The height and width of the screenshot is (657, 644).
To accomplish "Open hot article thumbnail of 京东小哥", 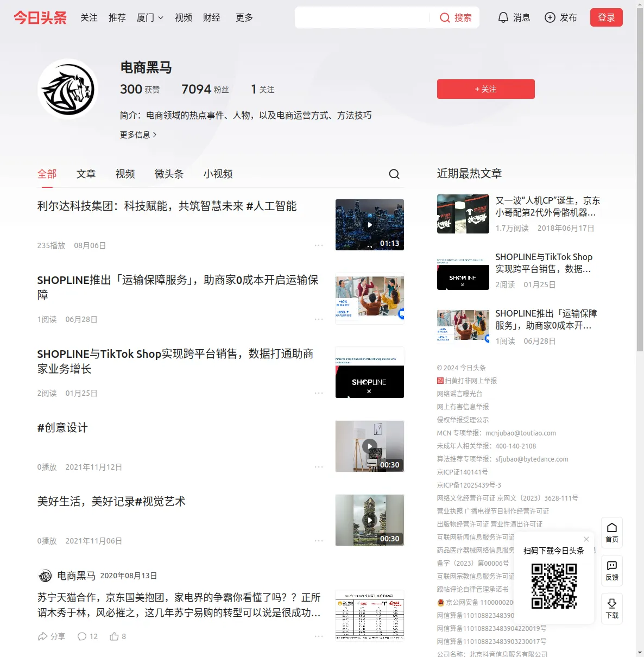I will coord(463,214).
